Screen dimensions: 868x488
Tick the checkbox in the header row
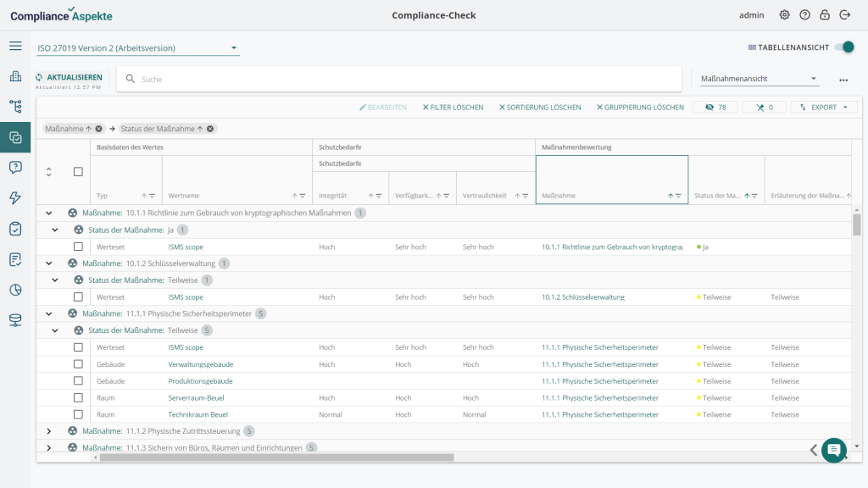coord(79,171)
